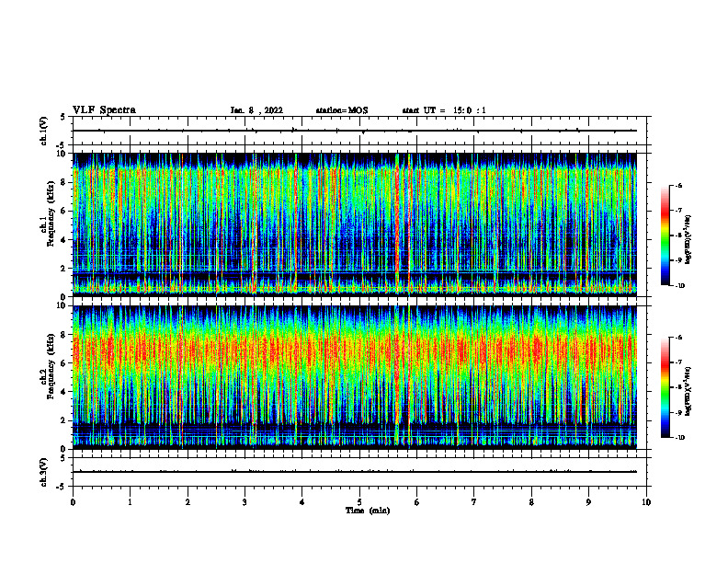The image size is (728, 563).
Task: Click the ch.1 frequency tick label "2"
Action: pyautogui.click(x=63, y=269)
